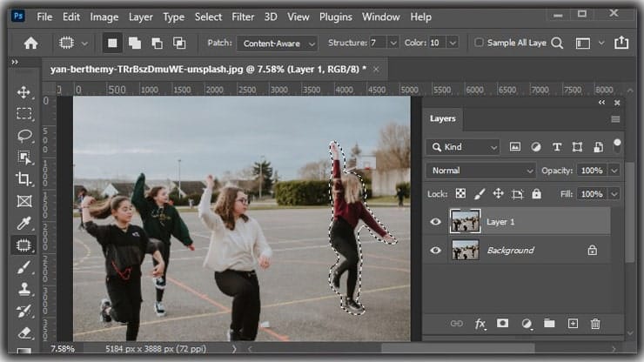Select the Eraser tool
The width and height of the screenshot is (644, 362).
pos(23,332)
